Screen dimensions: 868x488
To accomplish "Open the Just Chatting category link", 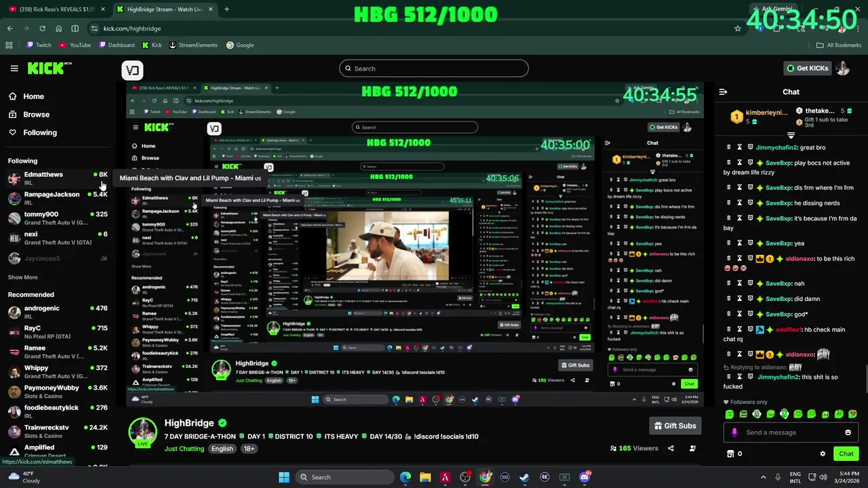I will 184,449.
